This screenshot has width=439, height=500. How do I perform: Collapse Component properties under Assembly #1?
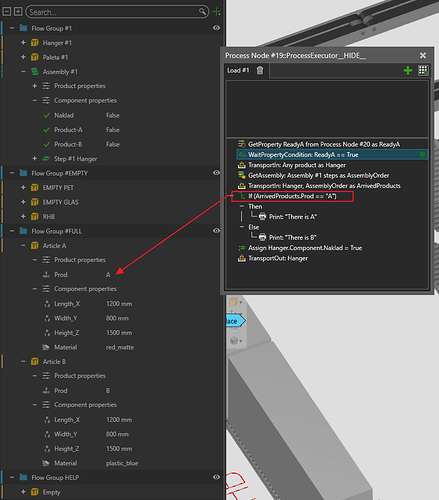[34, 100]
